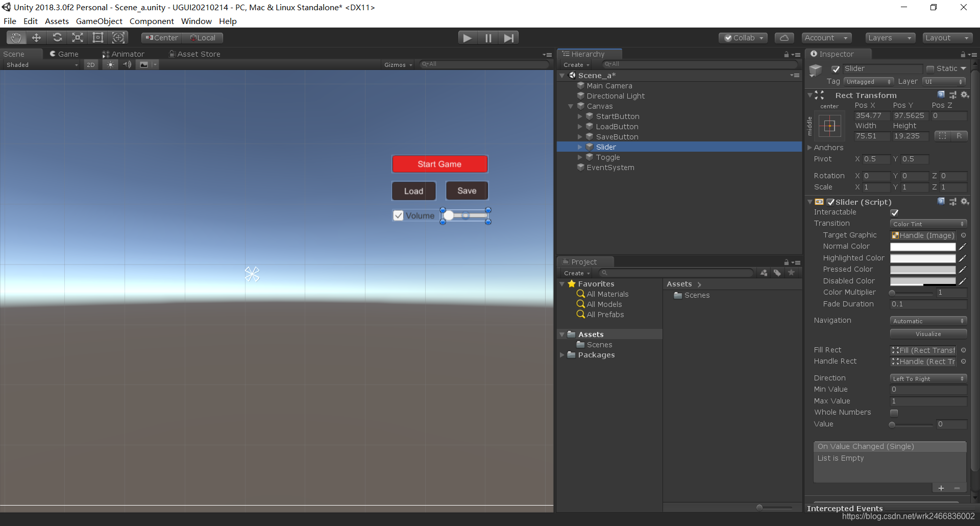Toggle Interactable checkbox
Viewport: 980px width, 526px height.
click(894, 212)
